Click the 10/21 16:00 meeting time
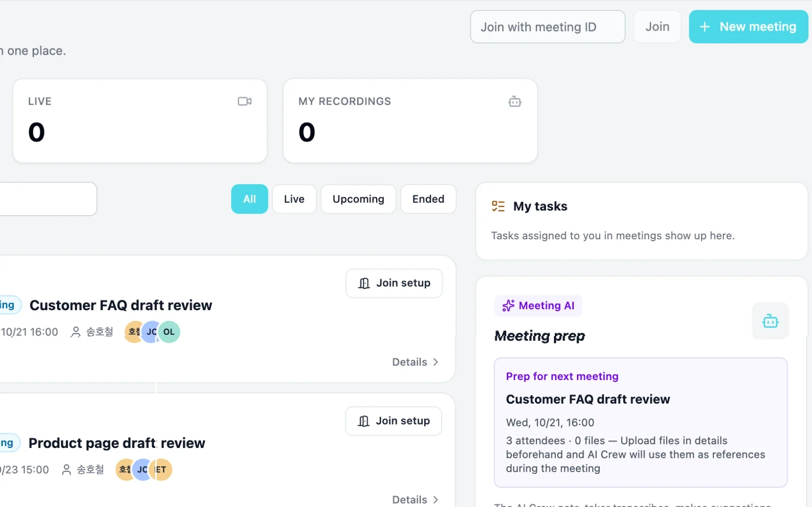This screenshot has height=507, width=812. click(x=29, y=332)
